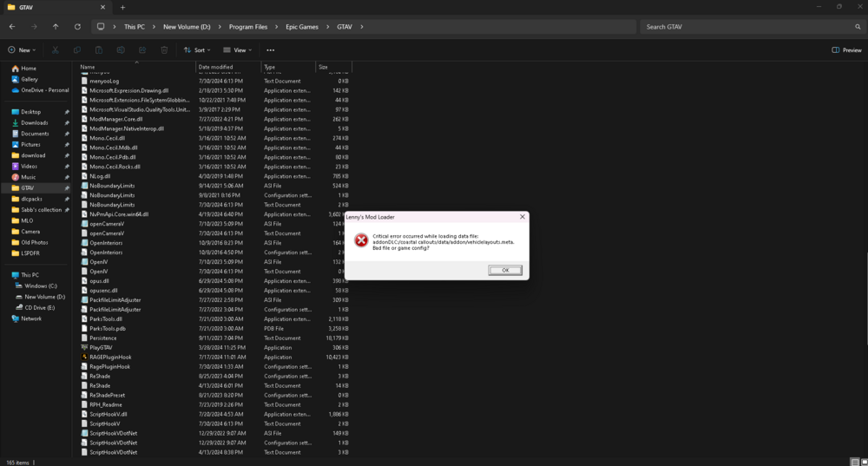Open a new tab with plus button
This screenshot has height=466, width=868.
[x=123, y=7]
